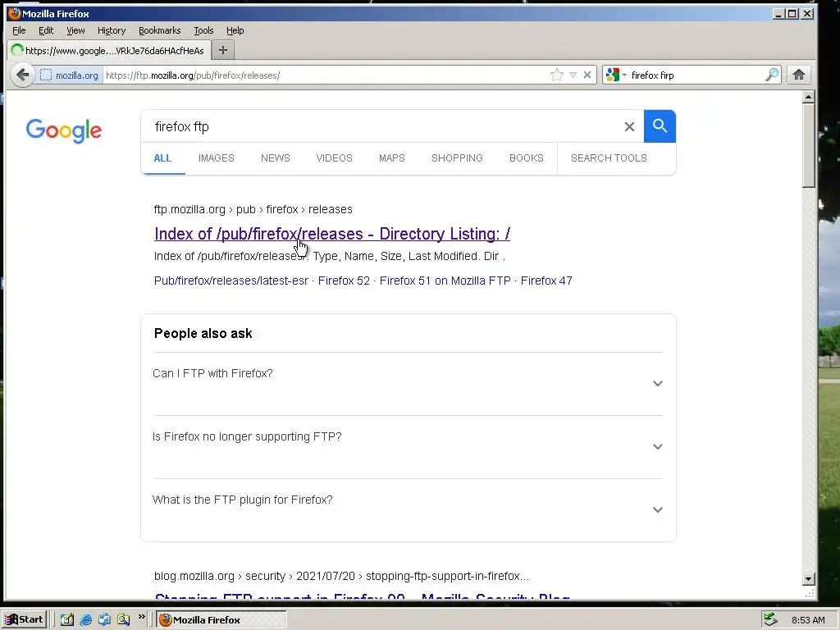Click the fourth quick launch search icon
The width and height of the screenshot is (840, 630).
124,619
